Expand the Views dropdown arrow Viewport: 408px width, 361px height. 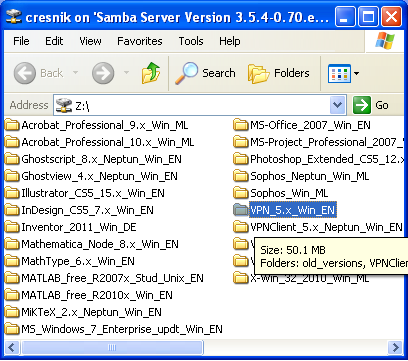click(x=356, y=73)
